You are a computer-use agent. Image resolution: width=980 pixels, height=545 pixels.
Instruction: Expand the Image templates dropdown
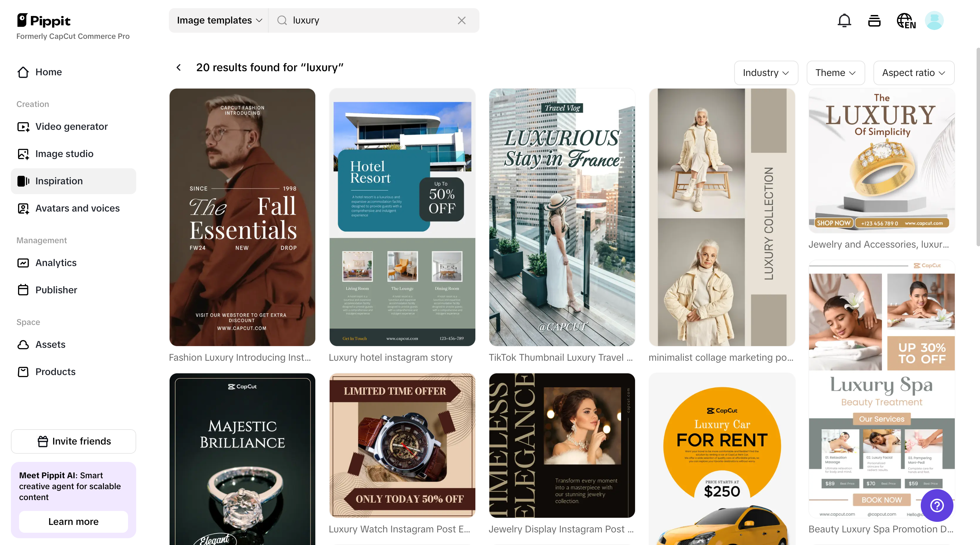click(219, 20)
